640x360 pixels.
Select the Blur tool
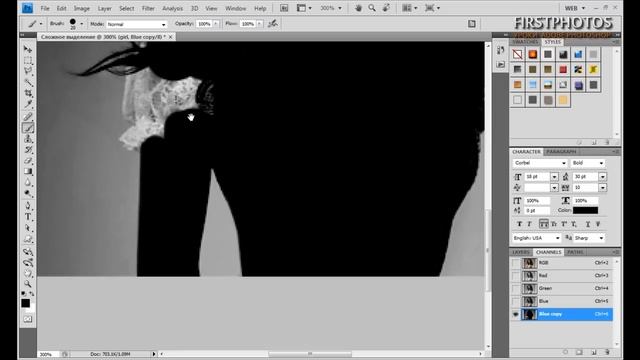pyautogui.click(x=28, y=182)
